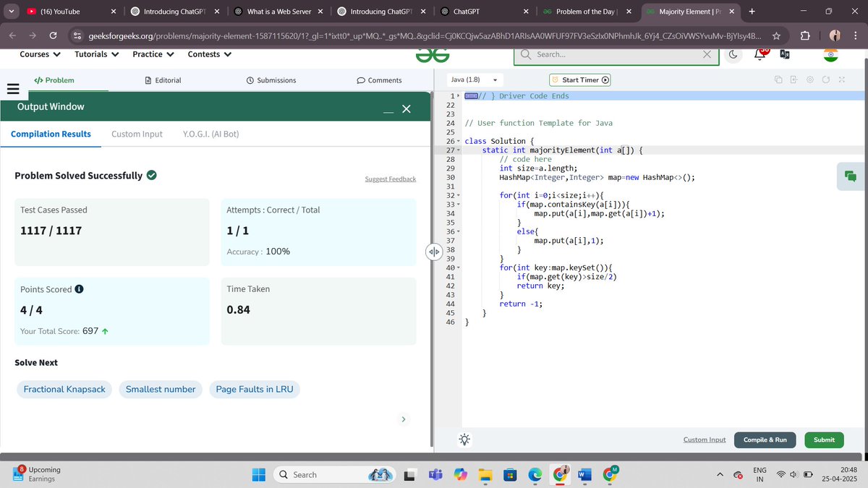This screenshot has width=868, height=488.
Task: Click the Compile & Run button
Action: [x=765, y=440]
